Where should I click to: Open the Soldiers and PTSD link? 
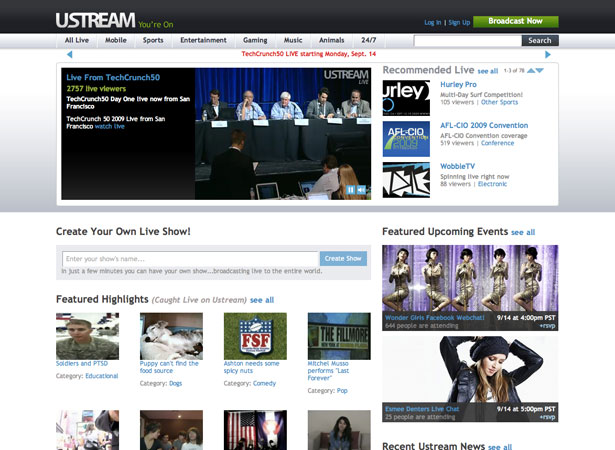tap(82, 364)
